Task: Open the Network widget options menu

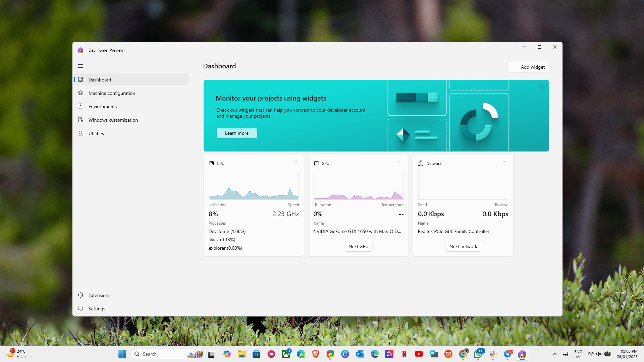Action: (504, 162)
